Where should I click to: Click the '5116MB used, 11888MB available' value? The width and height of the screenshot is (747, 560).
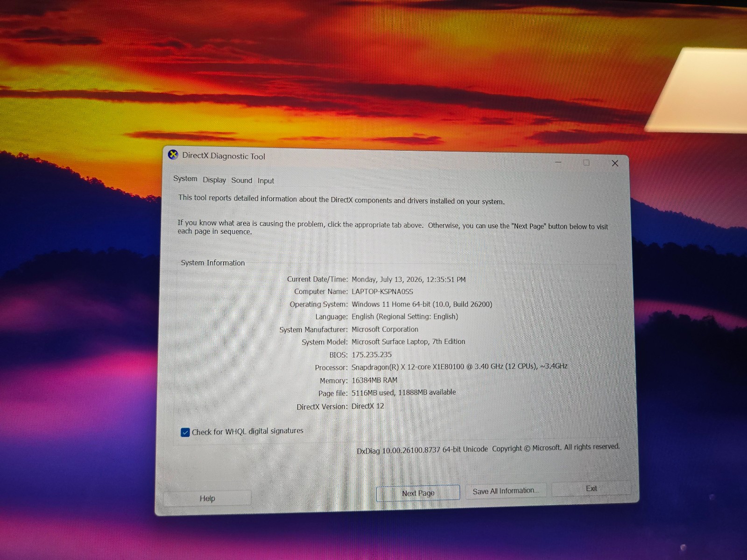coord(404,393)
